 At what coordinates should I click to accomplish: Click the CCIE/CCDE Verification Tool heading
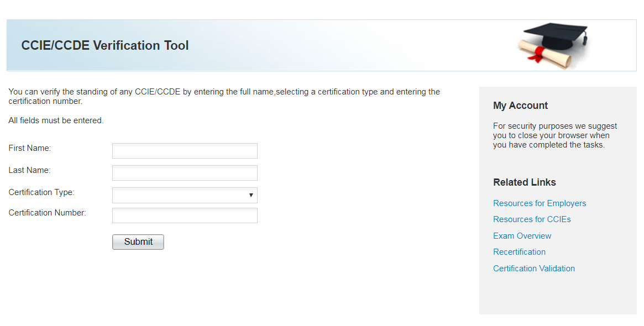105,45
